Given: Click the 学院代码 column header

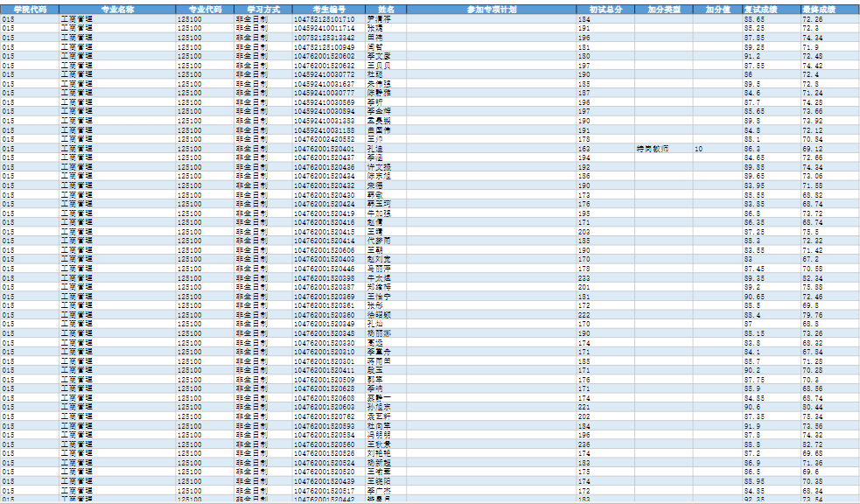Looking at the screenshot, I should pos(29,8).
